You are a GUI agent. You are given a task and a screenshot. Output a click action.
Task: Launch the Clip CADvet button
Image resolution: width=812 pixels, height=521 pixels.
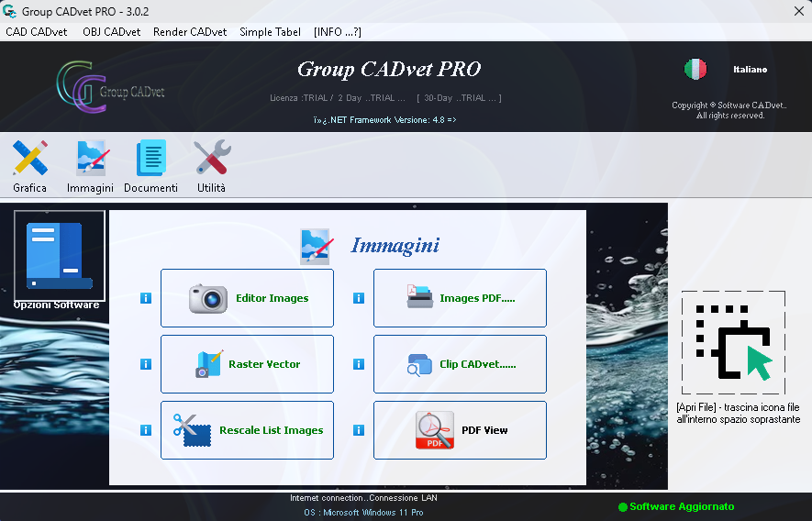pos(460,364)
